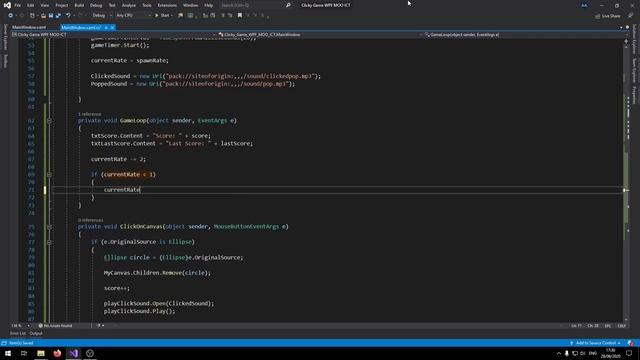Click the Start debugging button
640x360 pixels.
pos(162,16)
